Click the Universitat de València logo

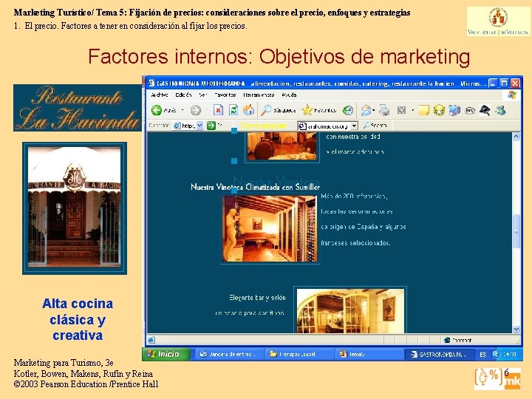[498, 21]
